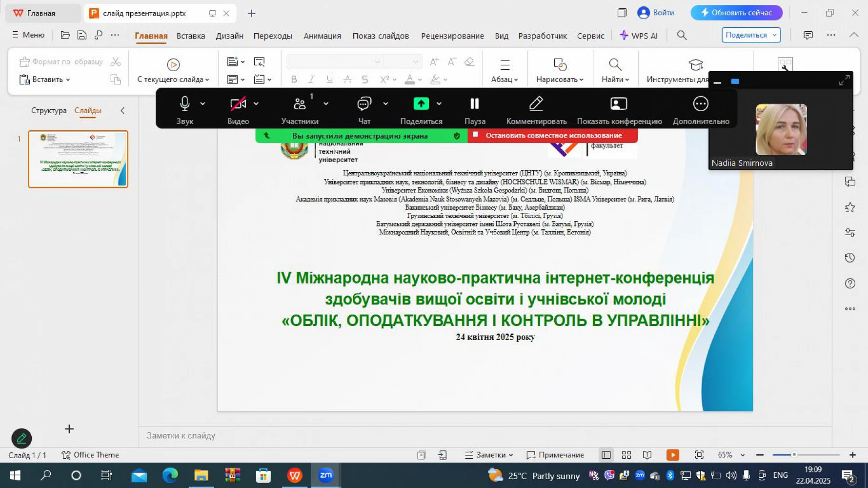Play slideshow from status bar

coord(673,455)
